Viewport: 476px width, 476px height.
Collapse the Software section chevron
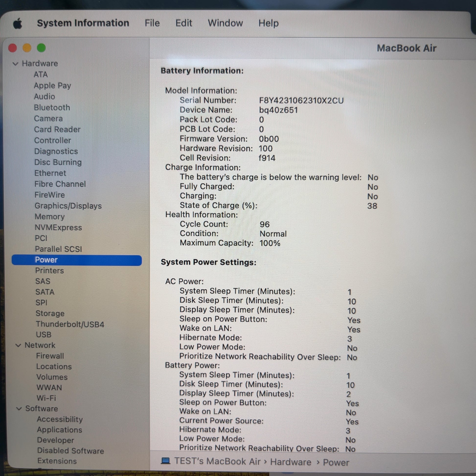pos(19,408)
